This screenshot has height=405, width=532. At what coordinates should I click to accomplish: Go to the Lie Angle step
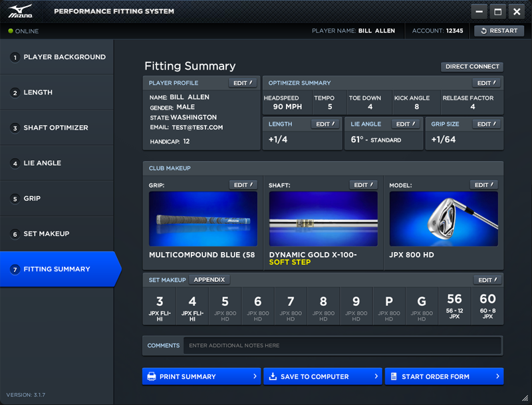57,163
